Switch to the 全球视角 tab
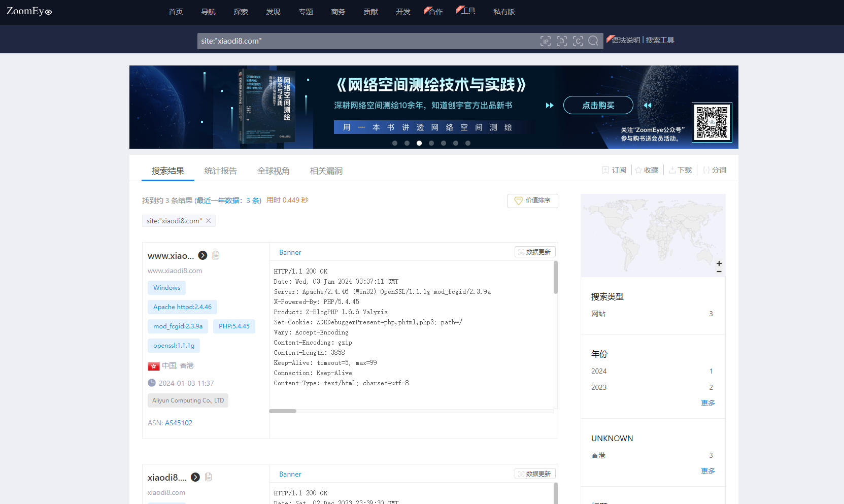 tap(274, 171)
